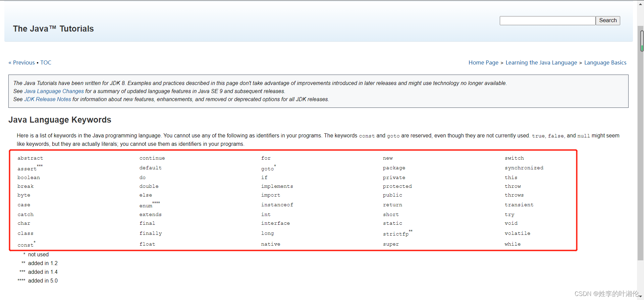The image size is (644, 300).
Task: Select the keyword synchronized
Action: [524, 168]
